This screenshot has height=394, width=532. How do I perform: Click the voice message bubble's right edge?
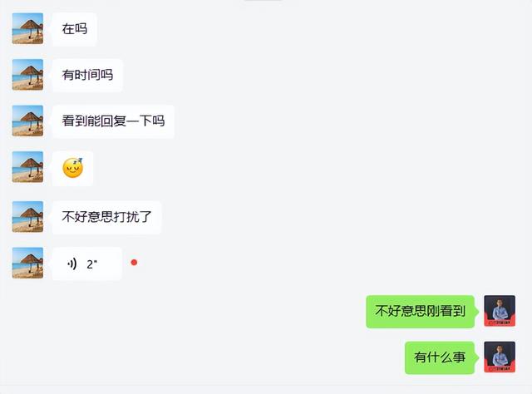(x=119, y=263)
